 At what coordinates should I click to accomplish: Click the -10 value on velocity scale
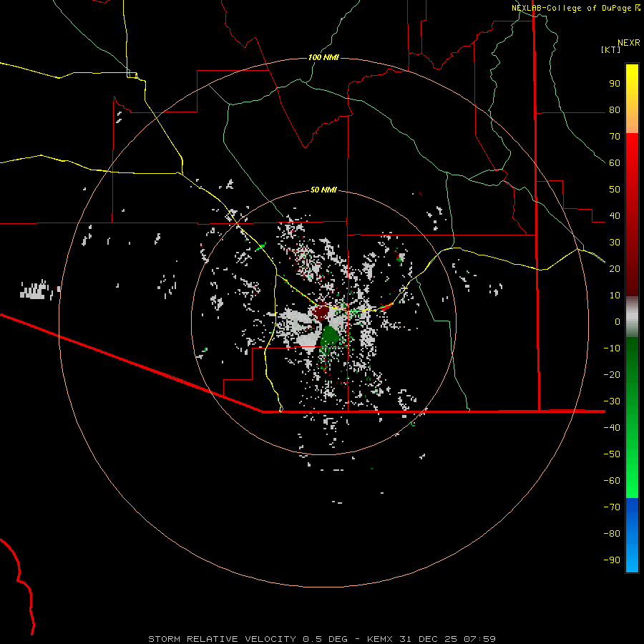612,348
